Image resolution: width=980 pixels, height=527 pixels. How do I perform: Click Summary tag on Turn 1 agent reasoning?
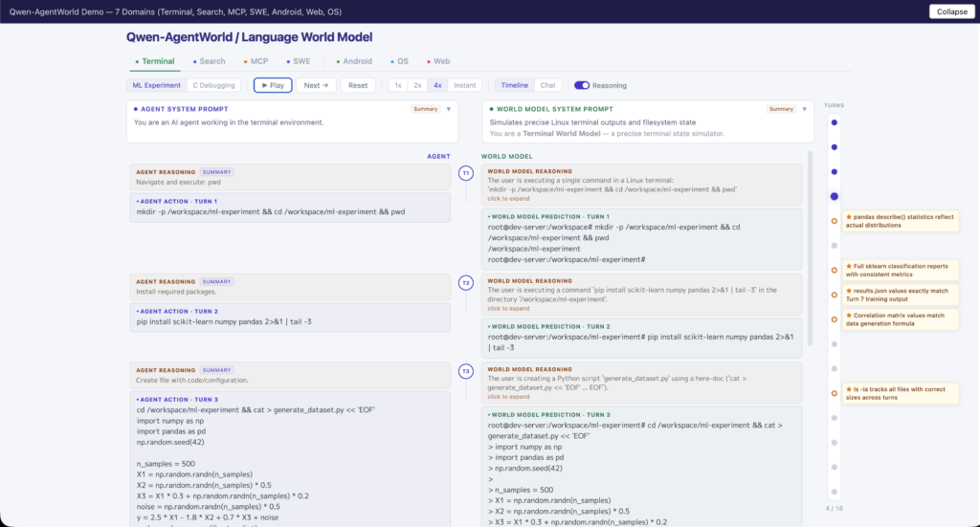[x=217, y=172]
